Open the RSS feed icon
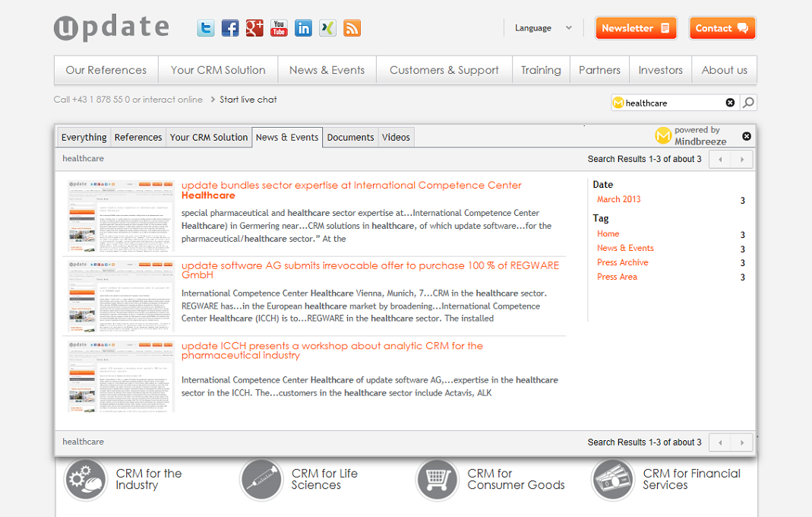The height and width of the screenshot is (517, 812). tap(352, 28)
